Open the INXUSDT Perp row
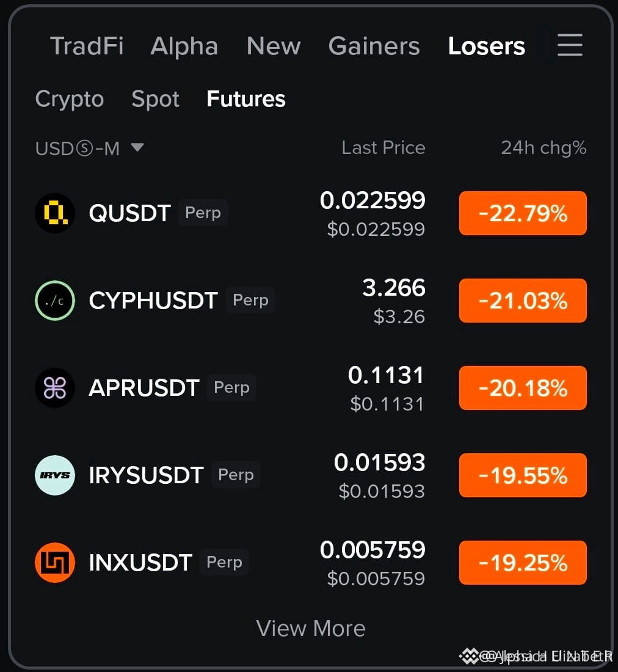Image resolution: width=618 pixels, height=672 pixels. 311,563
